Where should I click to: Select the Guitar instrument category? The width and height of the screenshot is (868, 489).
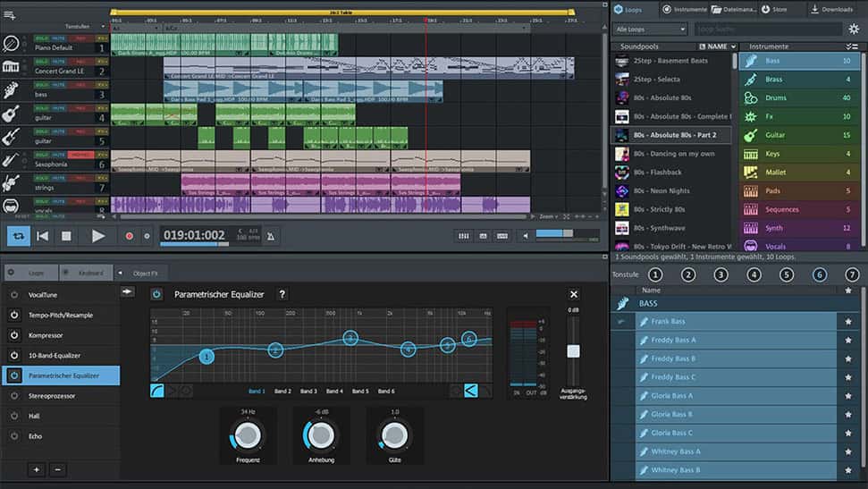pos(799,135)
